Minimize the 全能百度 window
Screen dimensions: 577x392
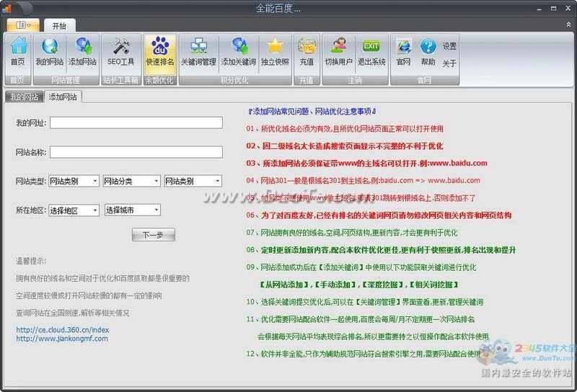[539, 8]
